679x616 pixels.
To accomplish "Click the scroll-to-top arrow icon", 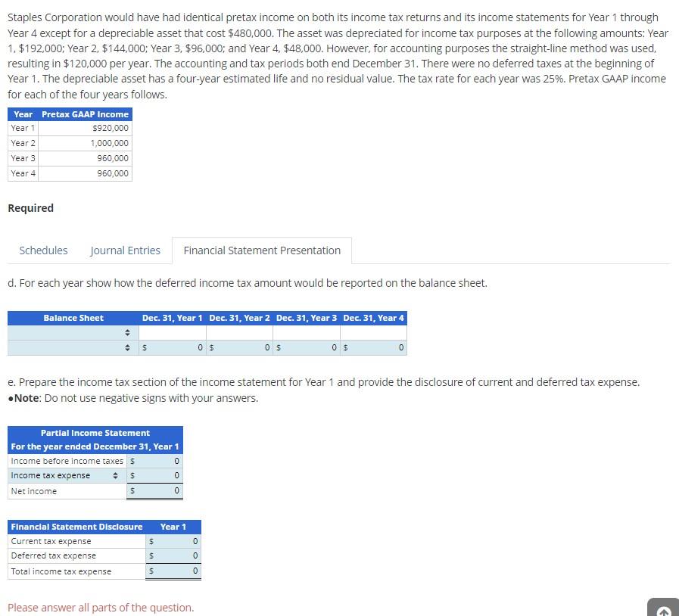I will tap(662, 610).
